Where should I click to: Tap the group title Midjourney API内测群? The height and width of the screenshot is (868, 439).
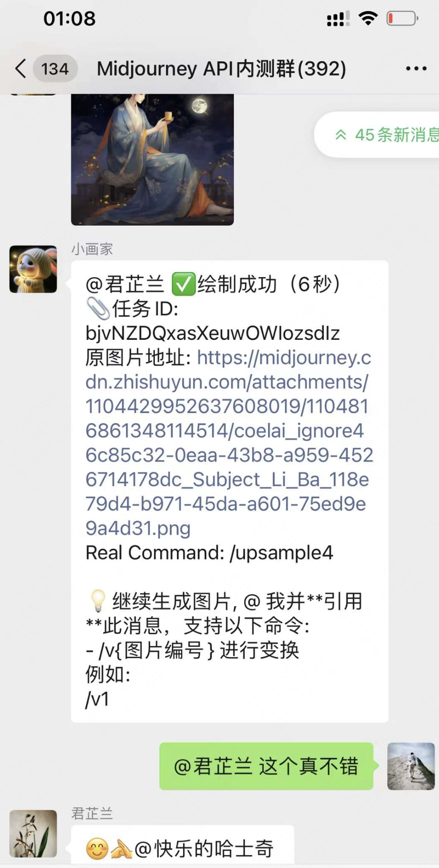point(221,69)
